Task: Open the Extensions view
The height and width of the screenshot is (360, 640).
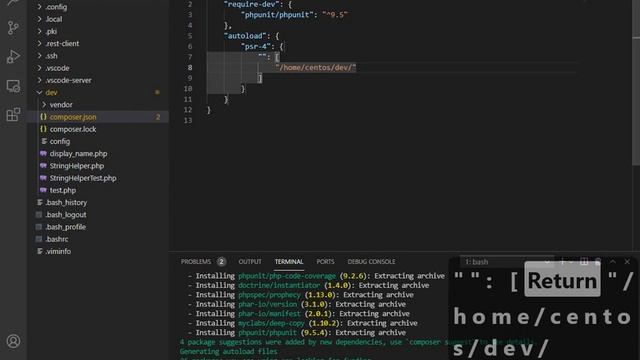Action: pos(13,115)
